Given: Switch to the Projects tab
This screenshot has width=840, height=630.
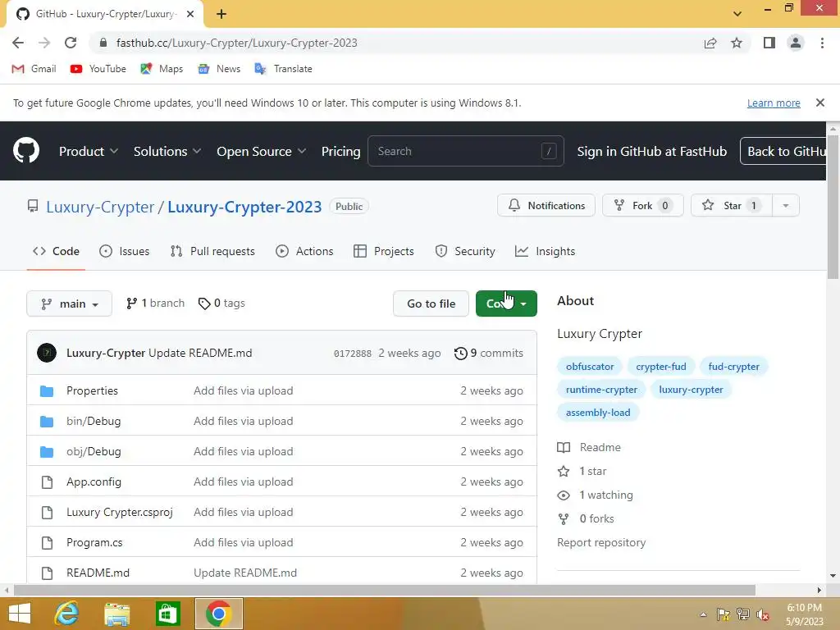Looking at the screenshot, I should (384, 251).
